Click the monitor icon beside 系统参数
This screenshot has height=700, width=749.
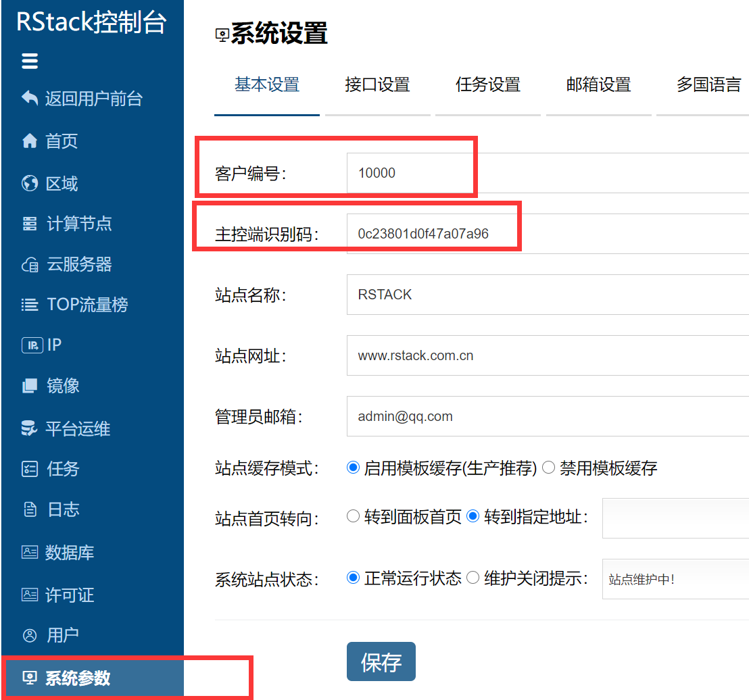tap(30, 678)
